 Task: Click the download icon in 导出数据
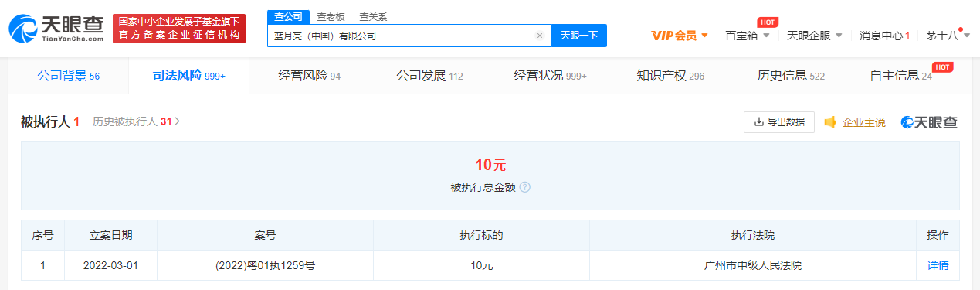pos(758,122)
